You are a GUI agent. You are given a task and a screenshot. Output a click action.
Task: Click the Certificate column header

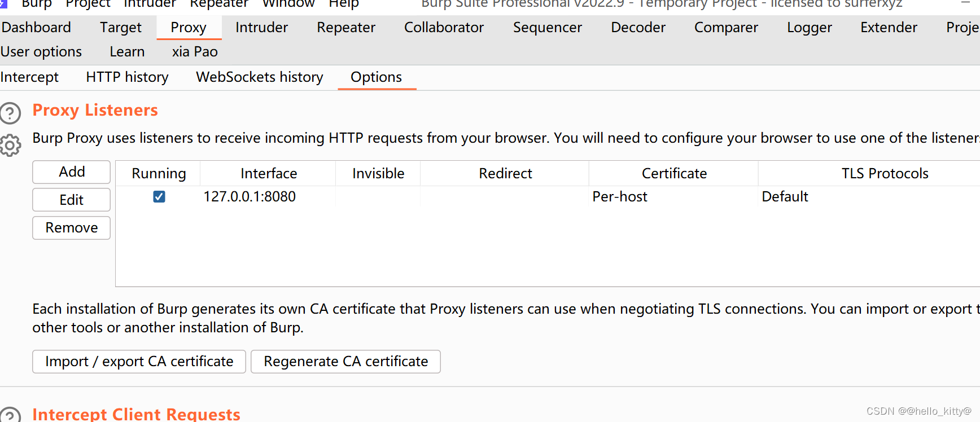[x=674, y=173]
